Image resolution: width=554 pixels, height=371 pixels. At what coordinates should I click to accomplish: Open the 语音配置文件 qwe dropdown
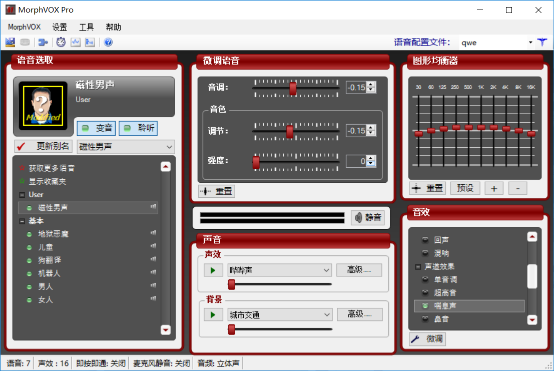[530, 42]
